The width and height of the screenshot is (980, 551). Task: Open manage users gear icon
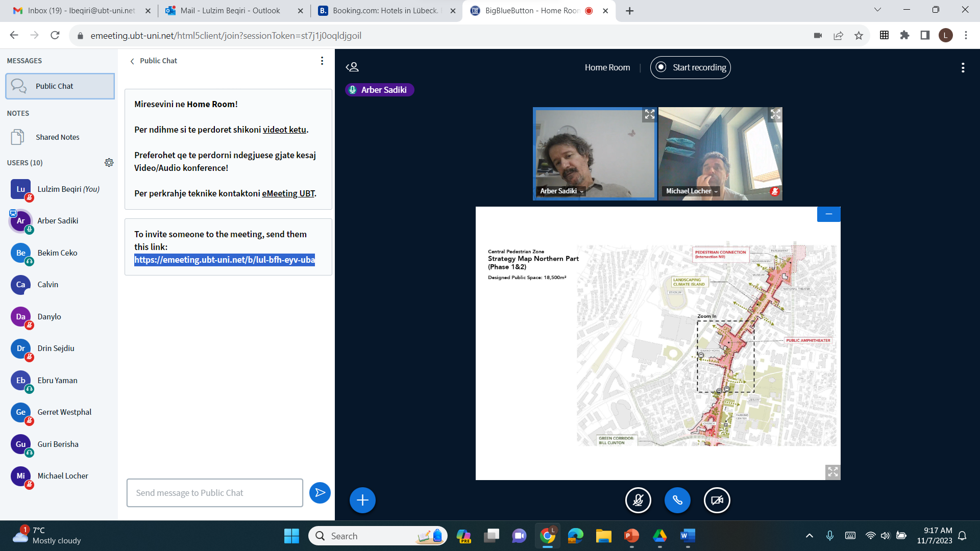tap(109, 163)
